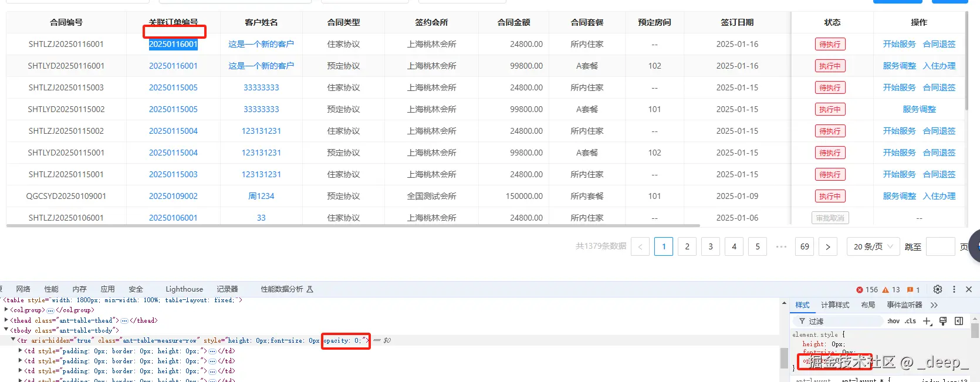Close the DevTools panel

click(x=969, y=289)
